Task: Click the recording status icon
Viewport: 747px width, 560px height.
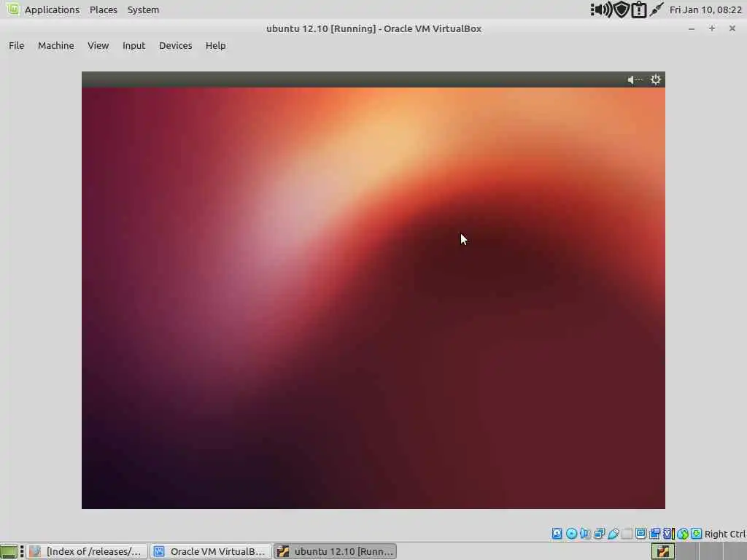Action: 654,534
